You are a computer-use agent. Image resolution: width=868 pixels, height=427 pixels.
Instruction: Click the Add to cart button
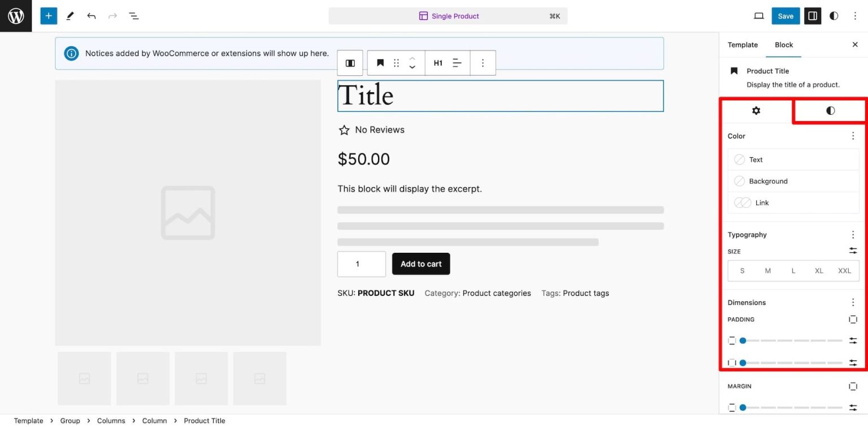420,264
